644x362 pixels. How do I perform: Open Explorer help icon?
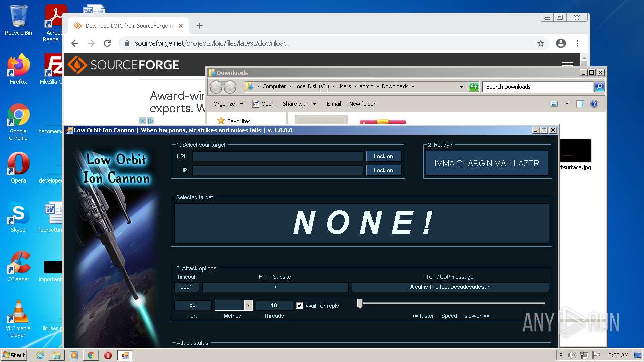pos(594,104)
